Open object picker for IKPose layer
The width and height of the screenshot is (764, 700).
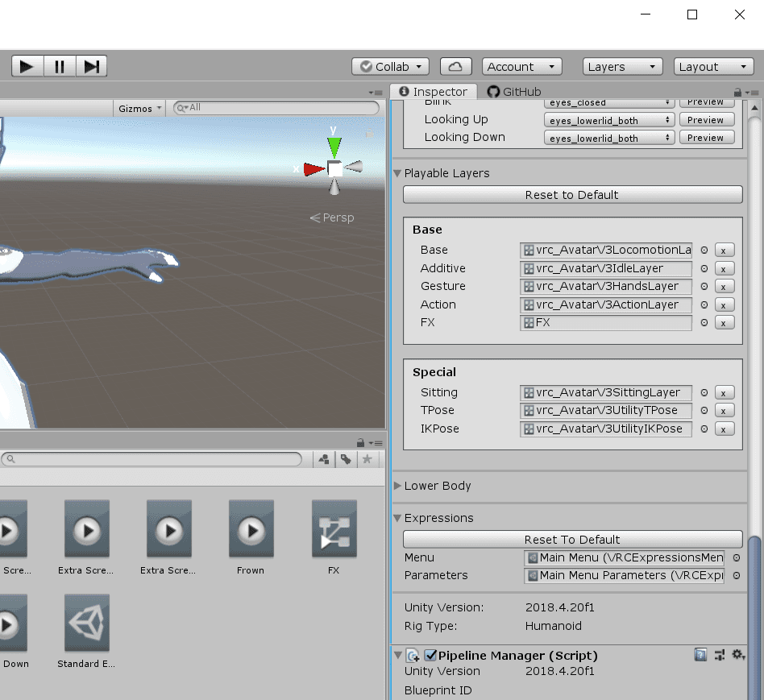[704, 429]
